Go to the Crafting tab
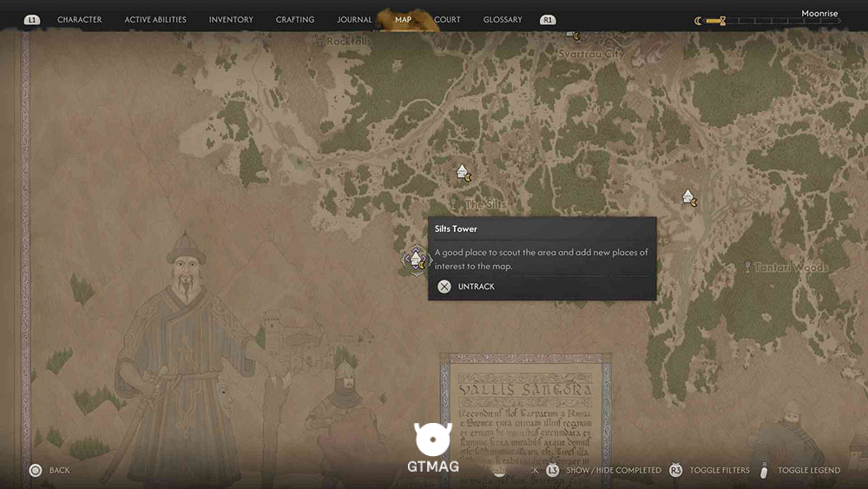 295,19
